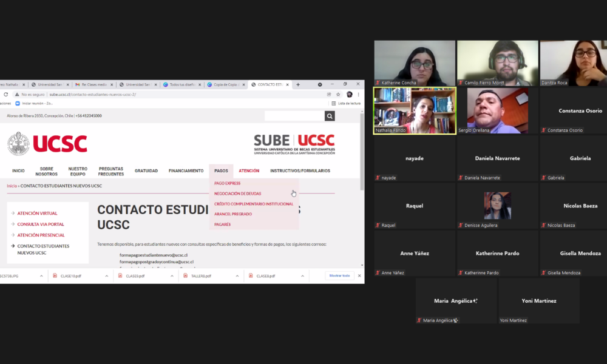The height and width of the screenshot is (364, 607).
Task: Open the 'Iniciar reunión' Zoom bookmark
Action: [34, 103]
